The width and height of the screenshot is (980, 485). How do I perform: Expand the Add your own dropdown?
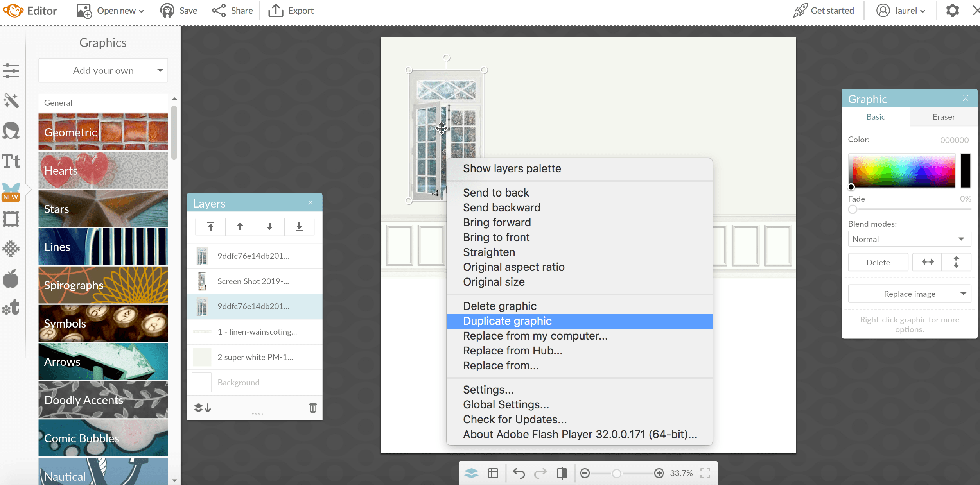pyautogui.click(x=103, y=70)
